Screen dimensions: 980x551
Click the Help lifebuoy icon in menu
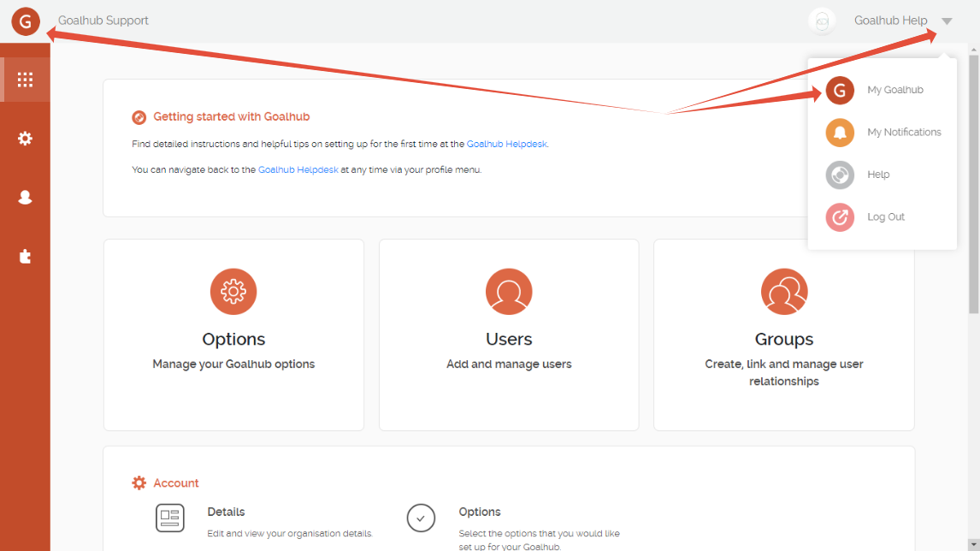pyautogui.click(x=840, y=175)
